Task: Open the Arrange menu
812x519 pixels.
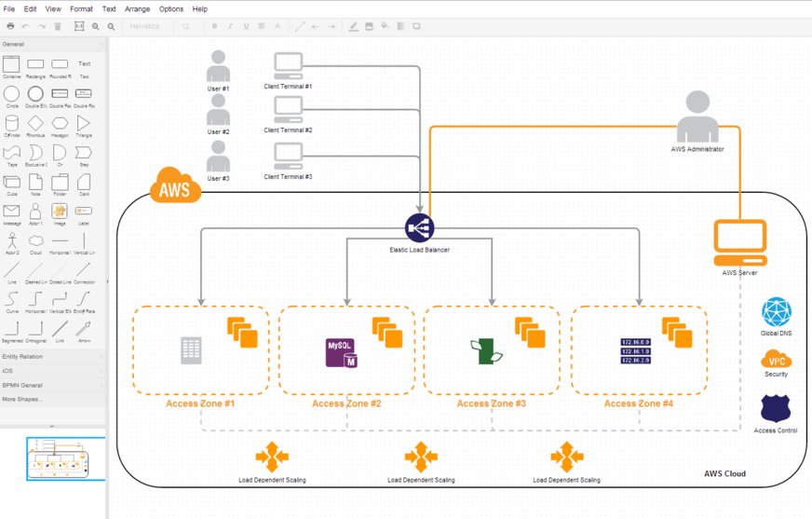Action: coord(137,8)
